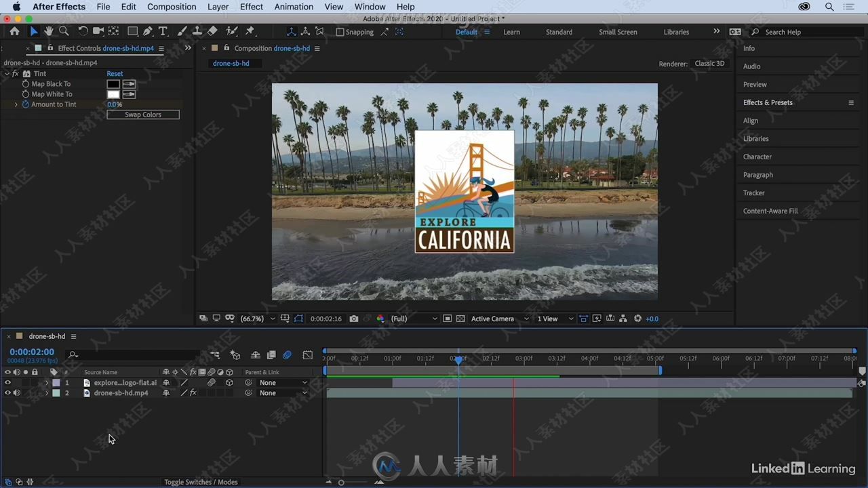Toggle transparency grid in viewer

click(x=460, y=319)
